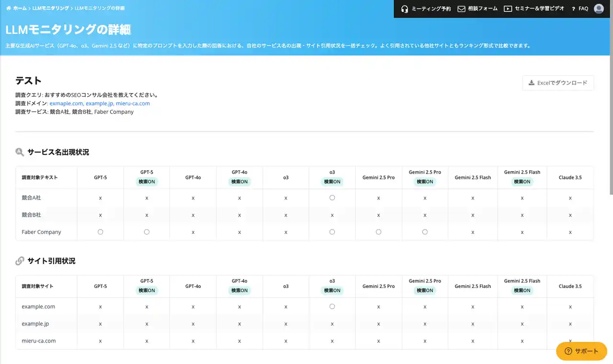
Task: Open the user profile avatar
Action: pyautogui.click(x=599, y=9)
